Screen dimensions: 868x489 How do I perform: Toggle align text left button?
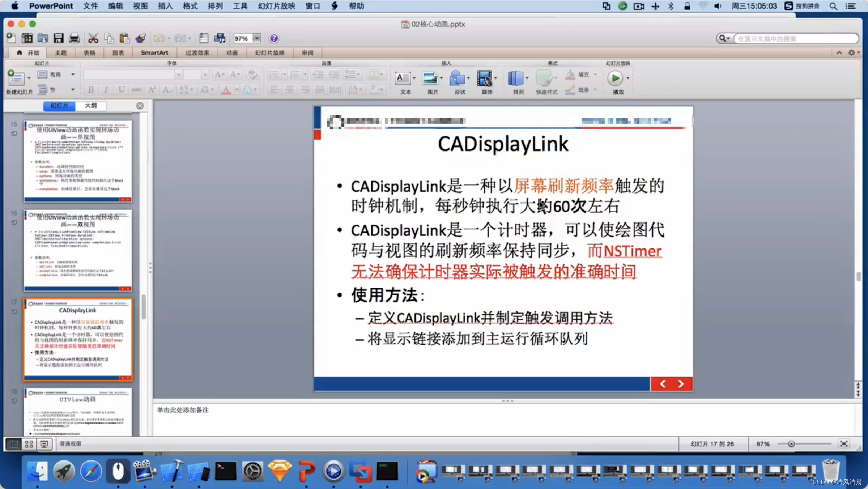point(274,90)
